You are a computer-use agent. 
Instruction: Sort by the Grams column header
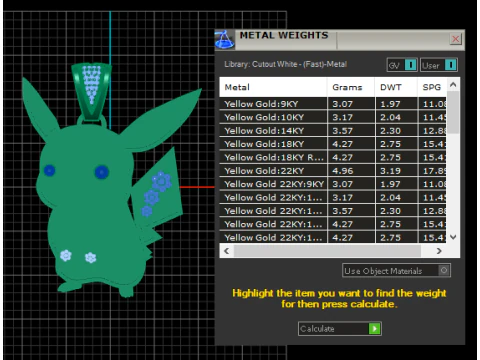coord(351,87)
